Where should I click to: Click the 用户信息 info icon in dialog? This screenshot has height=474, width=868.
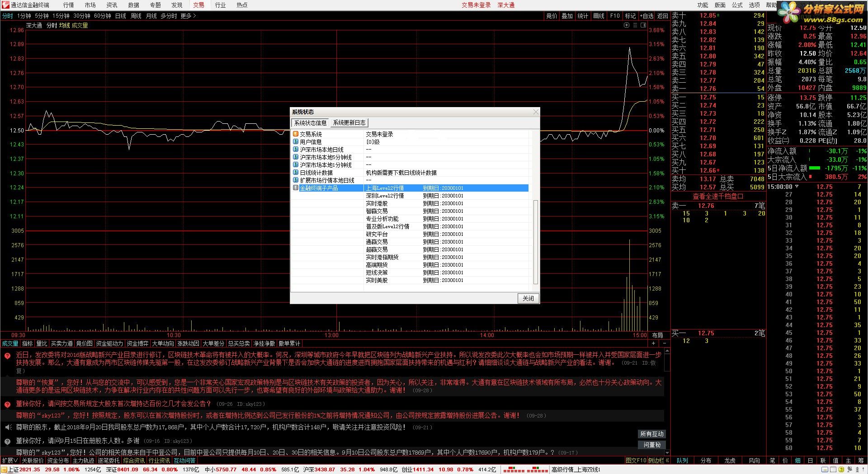point(296,142)
